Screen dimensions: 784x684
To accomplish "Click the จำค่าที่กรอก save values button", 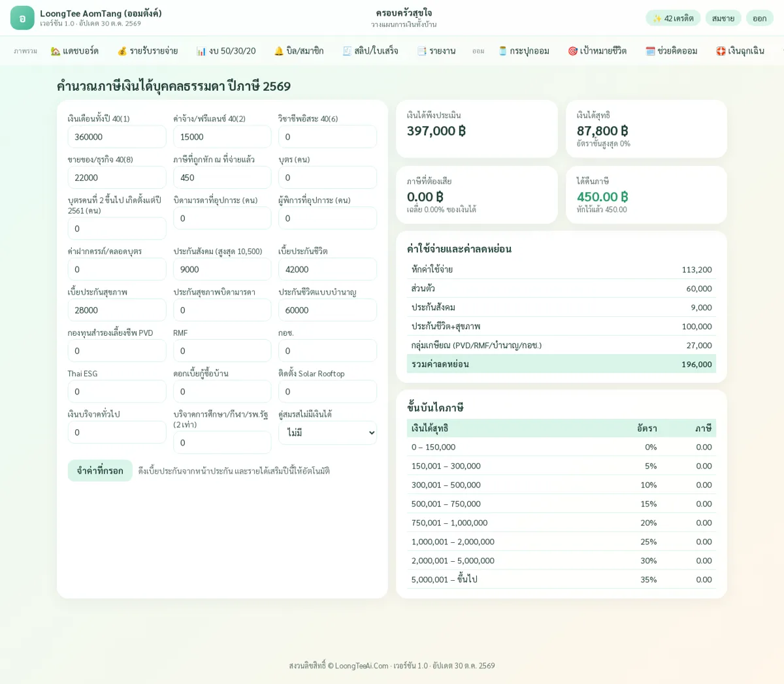I will click(x=100, y=470).
